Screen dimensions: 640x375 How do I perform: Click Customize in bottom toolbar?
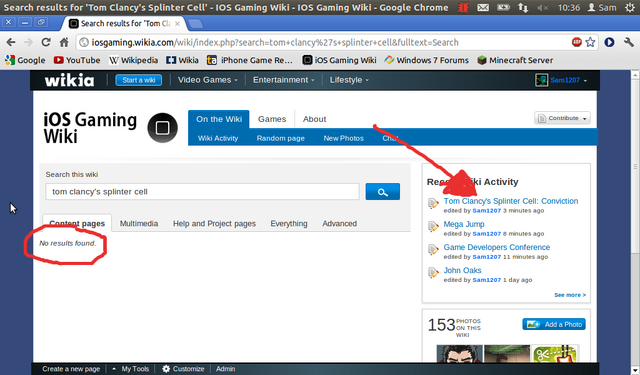coord(183,369)
